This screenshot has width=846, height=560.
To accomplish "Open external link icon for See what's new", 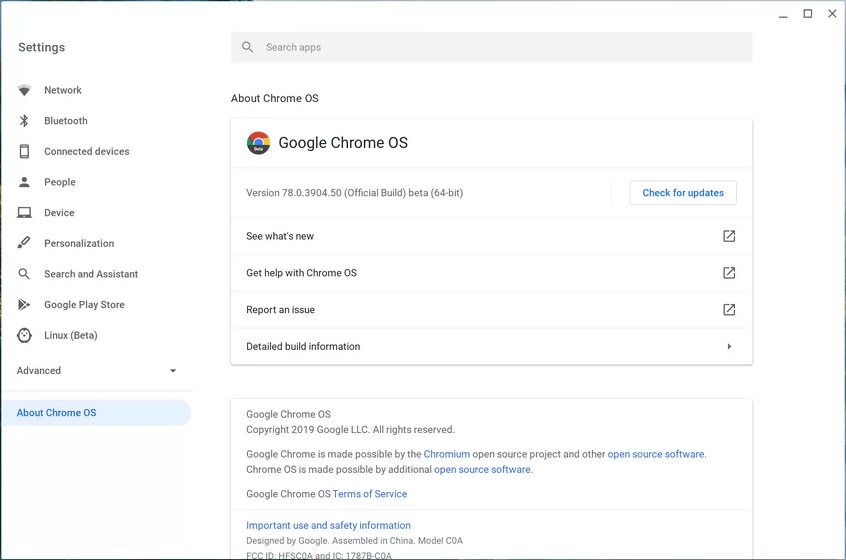I will (x=729, y=236).
